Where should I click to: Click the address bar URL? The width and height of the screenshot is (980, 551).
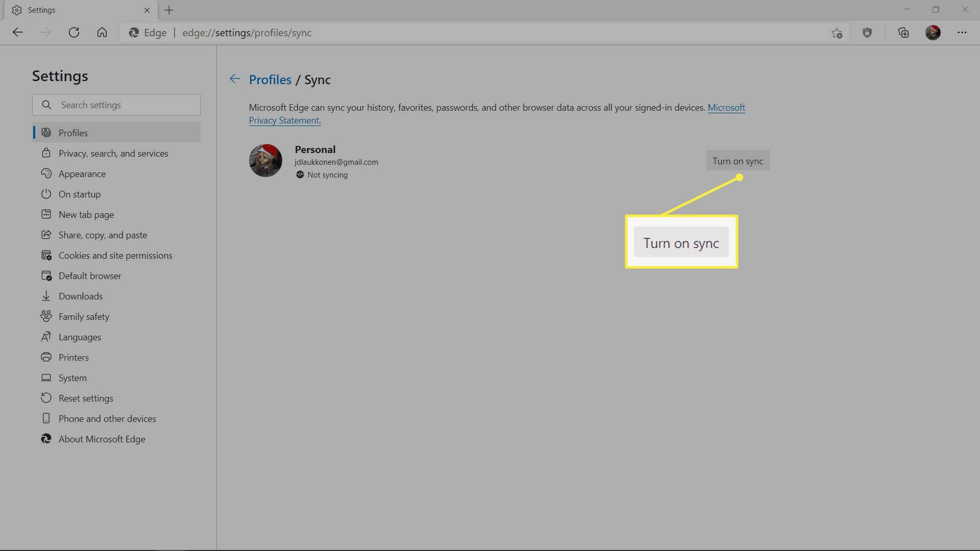(x=247, y=33)
